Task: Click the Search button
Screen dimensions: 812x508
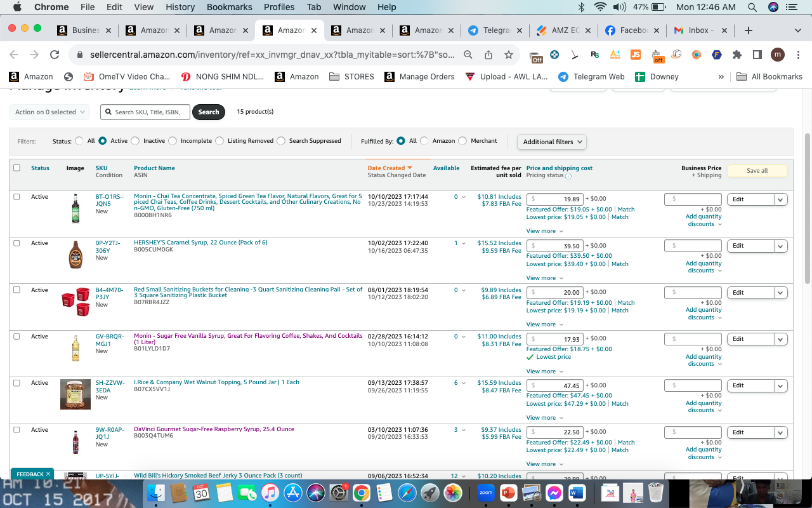Action: click(209, 112)
